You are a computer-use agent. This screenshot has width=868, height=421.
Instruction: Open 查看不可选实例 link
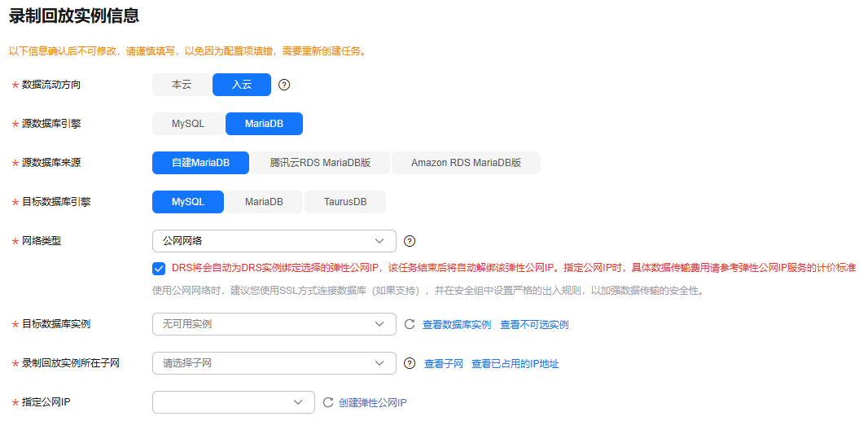tap(534, 325)
